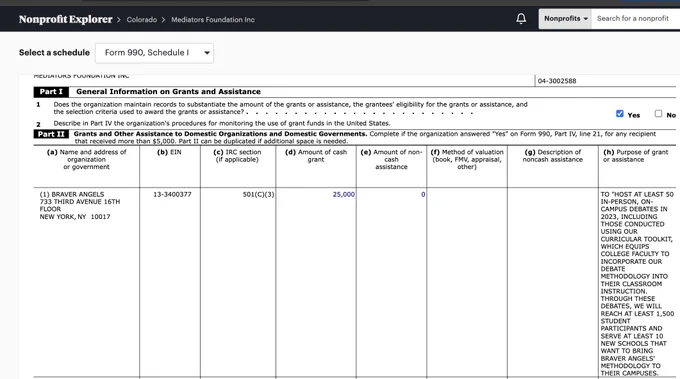This screenshot has width=680, height=379.
Task: Select the Braver Angels EIN 13-3400377
Action: coord(172,194)
